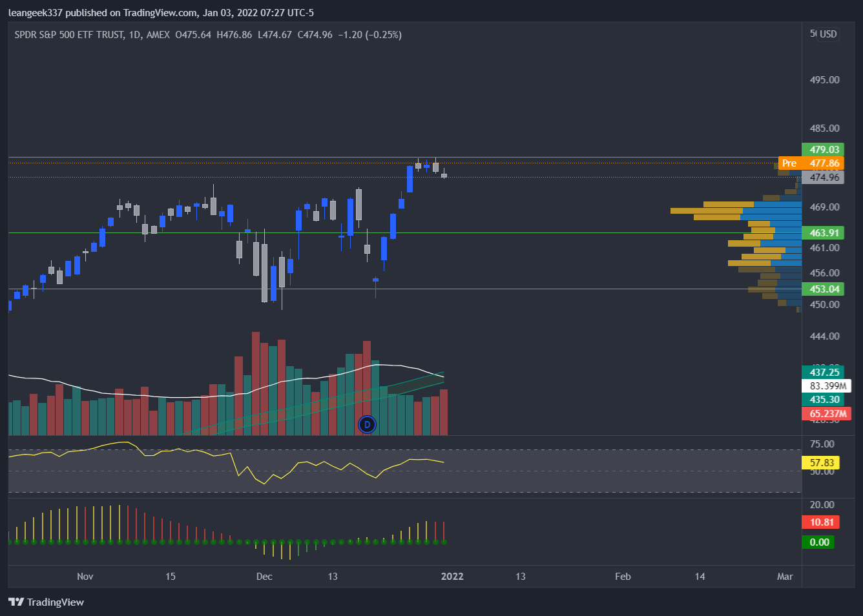Click the 485.00 price axis tick

(825, 128)
